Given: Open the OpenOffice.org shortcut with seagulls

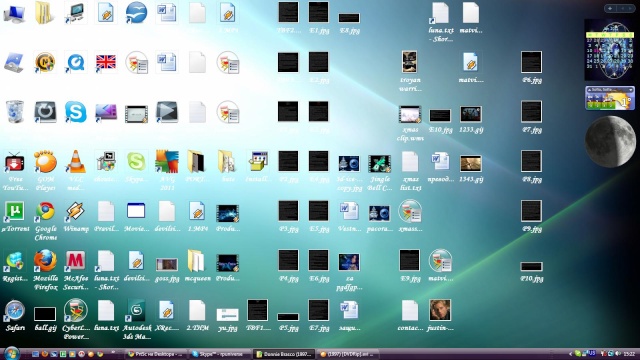Looking at the screenshot, I should 136,13.
